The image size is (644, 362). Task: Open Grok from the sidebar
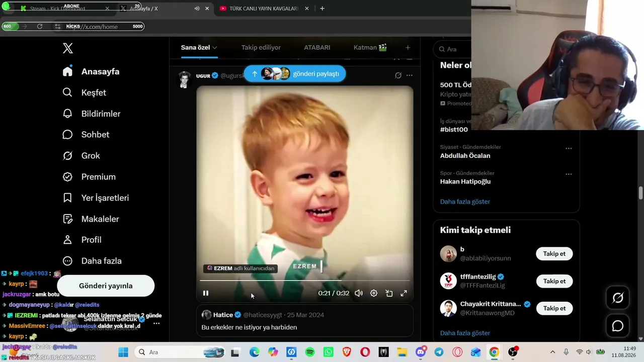(x=81, y=155)
